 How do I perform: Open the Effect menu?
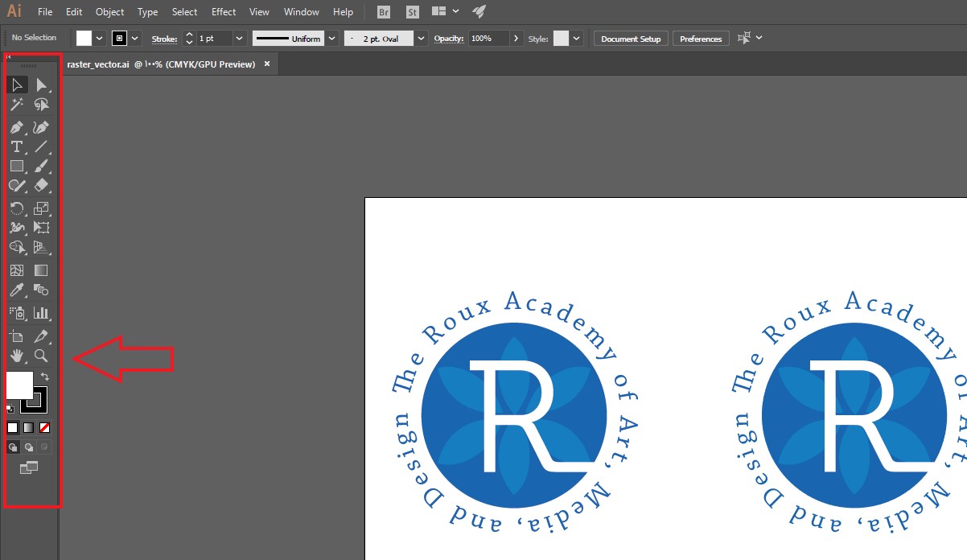pyautogui.click(x=224, y=12)
